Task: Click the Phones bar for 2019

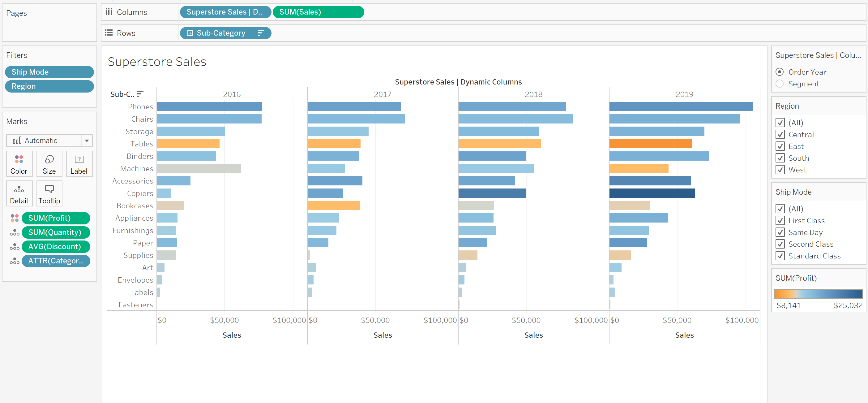Action: [680, 106]
